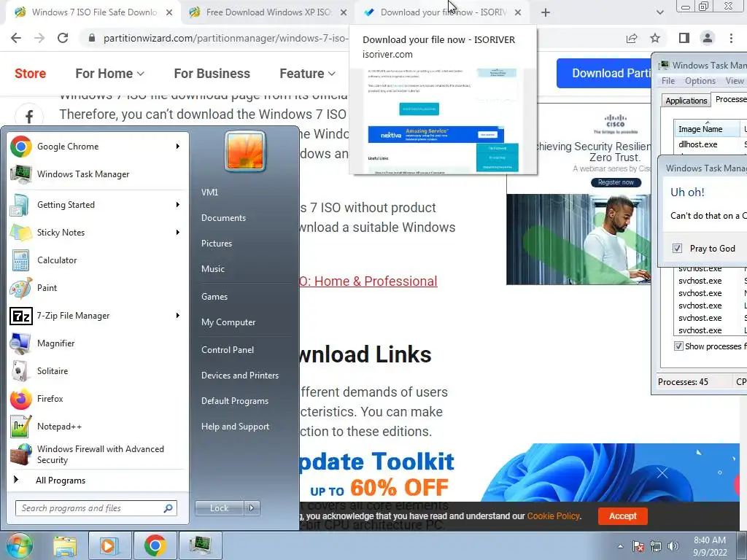Screen dimensions: 747x560
Task: Expand Feature navigation dropdown
Action: tap(307, 74)
